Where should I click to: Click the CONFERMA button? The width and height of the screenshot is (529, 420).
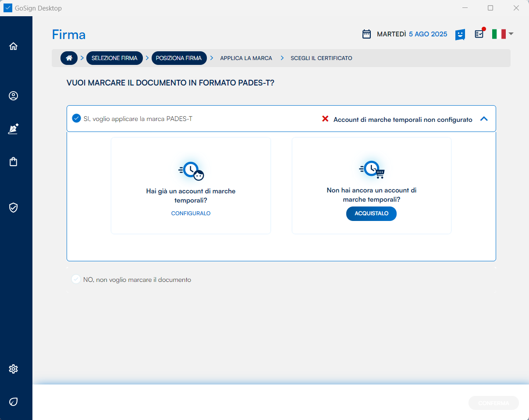point(493,403)
